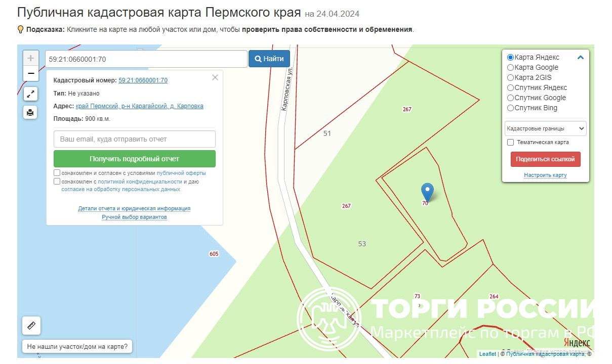The height and width of the screenshot is (364, 612).
Task: Open cadastral number link 59:21:0660001:70
Action: tap(143, 80)
